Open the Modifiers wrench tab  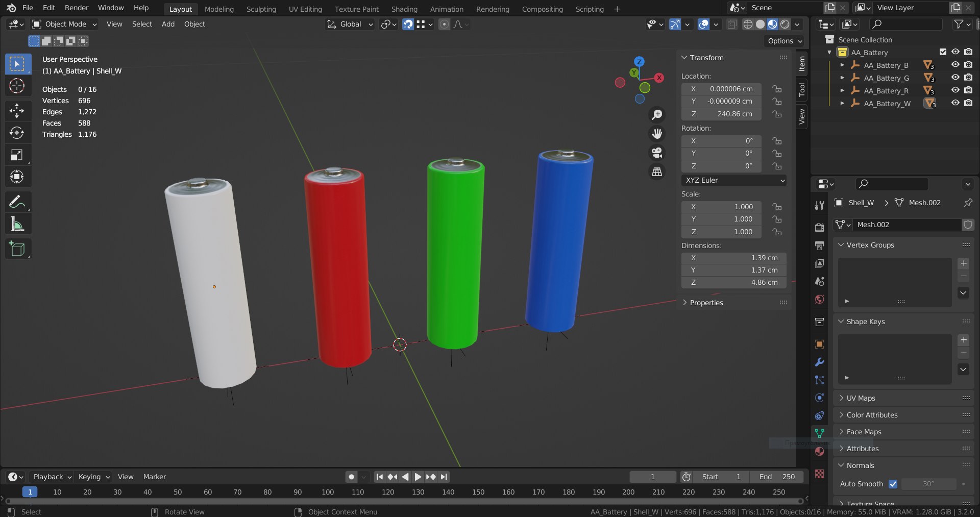(x=819, y=362)
